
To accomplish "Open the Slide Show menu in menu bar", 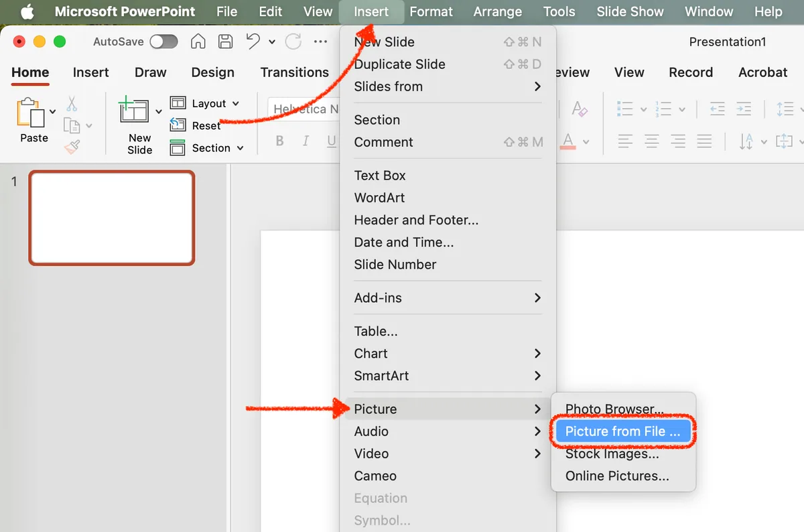I will tap(630, 11).
